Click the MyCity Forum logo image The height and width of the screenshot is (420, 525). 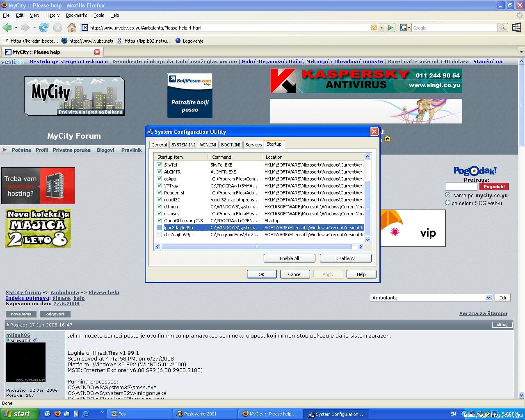(74, 96)
